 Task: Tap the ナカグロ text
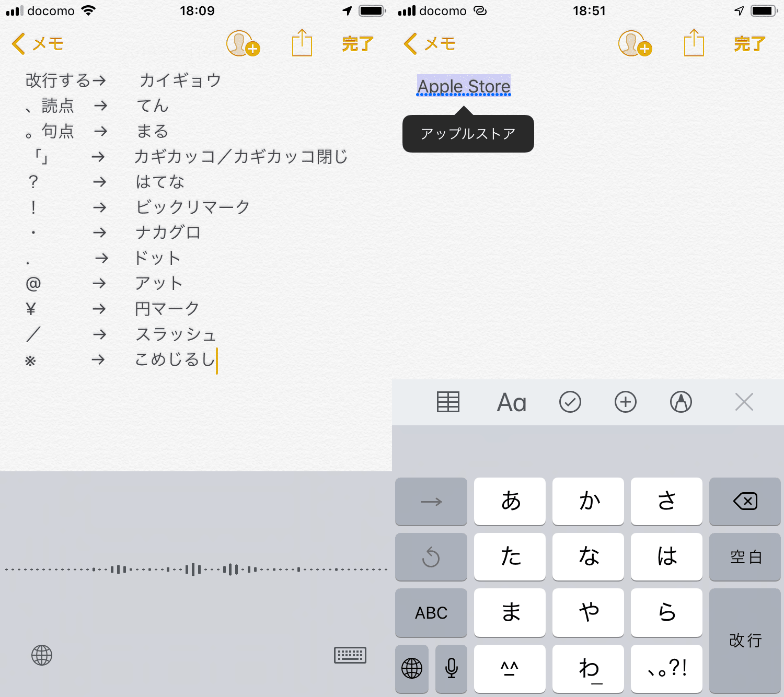pos(168,232)
